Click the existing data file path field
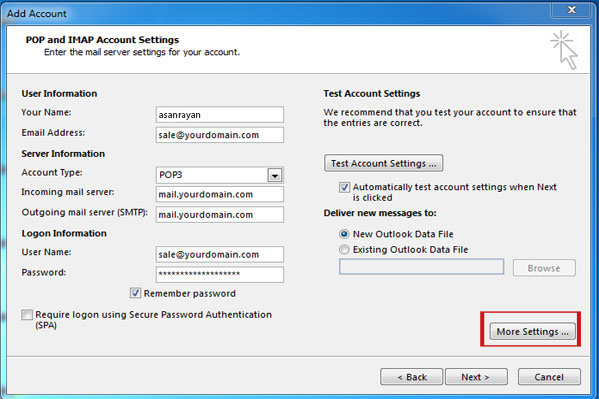Image resolution: width=599 pixels, height=399 pixels. click(421, 267)
